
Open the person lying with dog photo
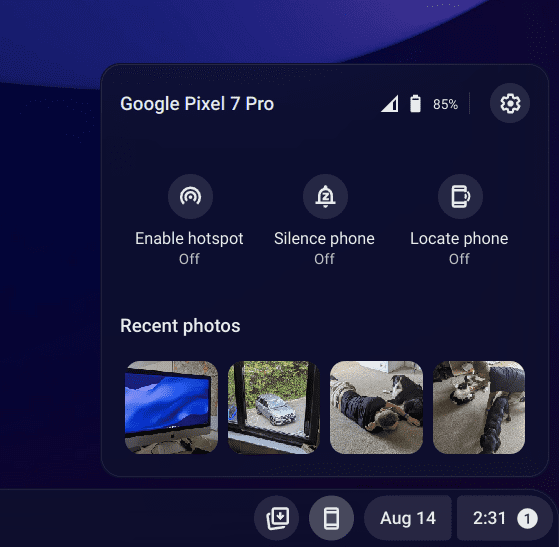point(376,407)
